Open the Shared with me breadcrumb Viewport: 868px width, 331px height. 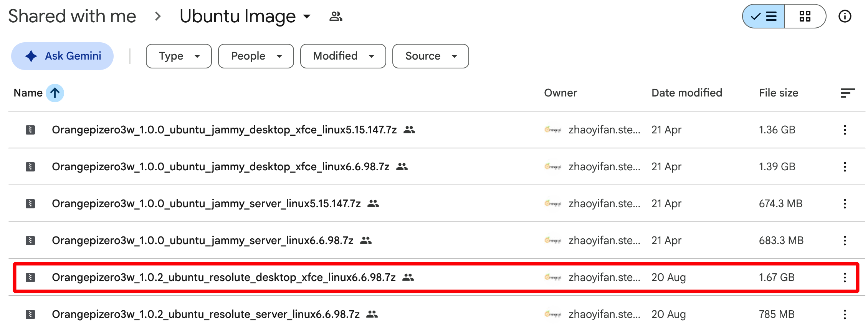tap(72, 16)
